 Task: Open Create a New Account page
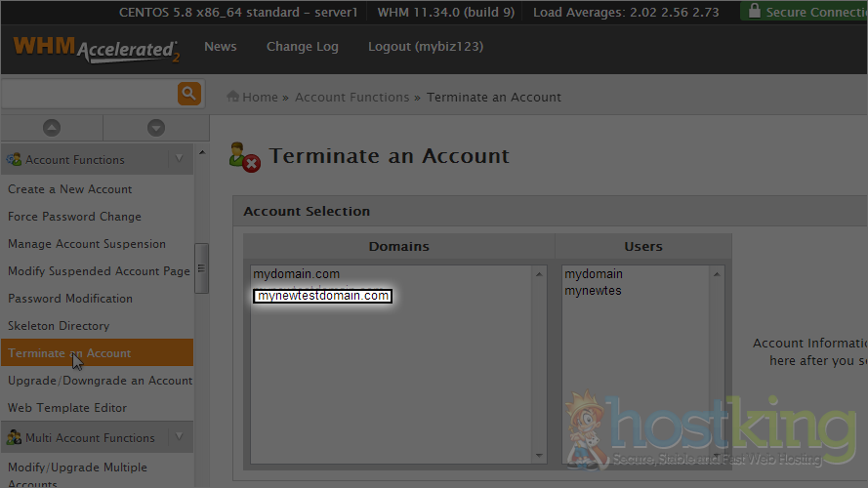click(70, 189)
